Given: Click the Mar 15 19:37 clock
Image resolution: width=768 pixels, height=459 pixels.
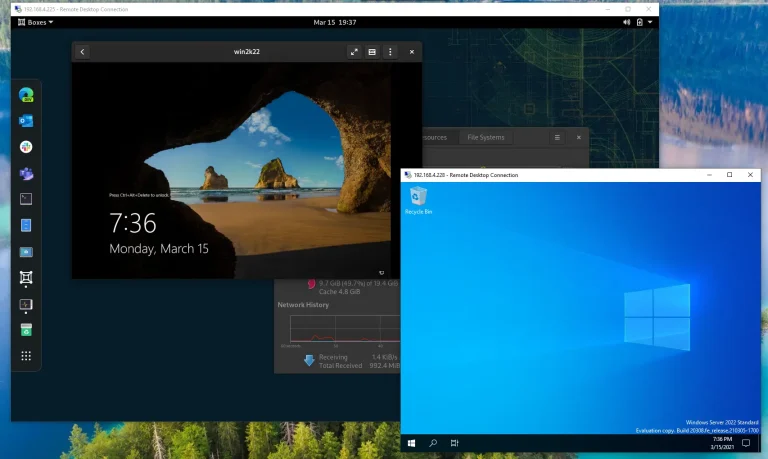Looking at the screenshot, I should tap(334, 21).
